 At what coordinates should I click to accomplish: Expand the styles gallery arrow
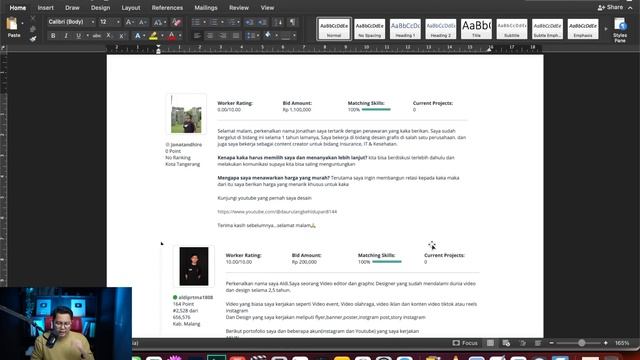[606, 29]
